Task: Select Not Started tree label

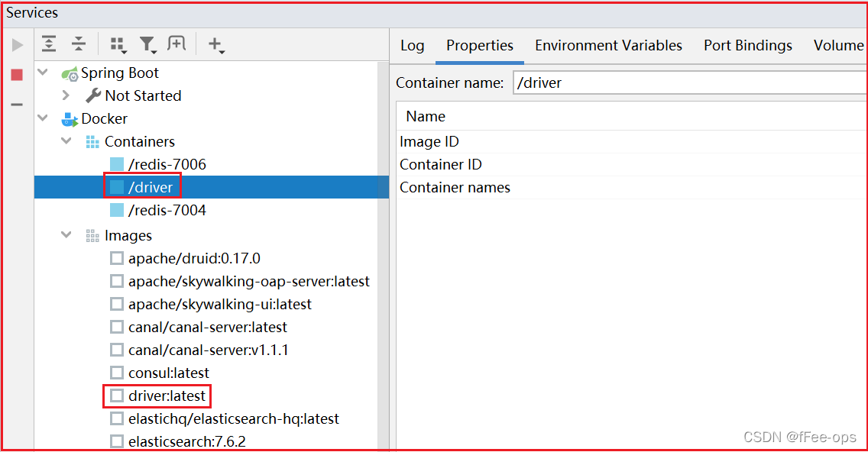Action: point(144,95)
